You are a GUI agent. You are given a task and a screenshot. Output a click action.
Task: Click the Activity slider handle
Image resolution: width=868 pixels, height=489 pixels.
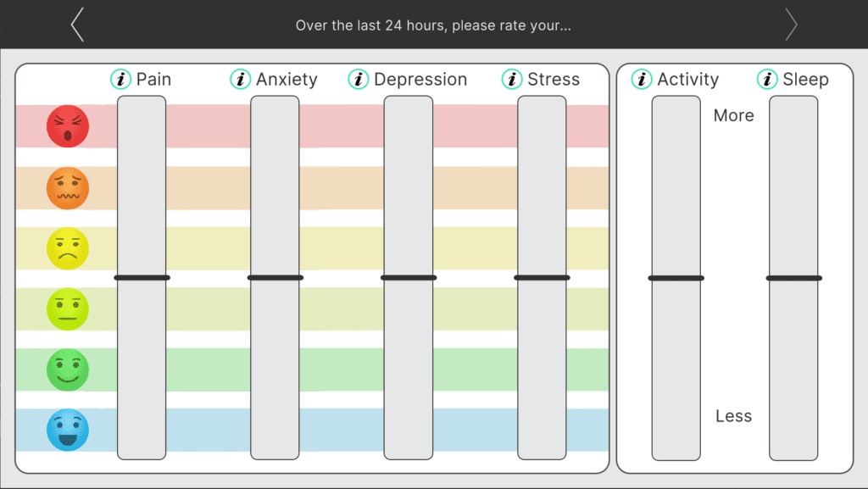(676, 278)
